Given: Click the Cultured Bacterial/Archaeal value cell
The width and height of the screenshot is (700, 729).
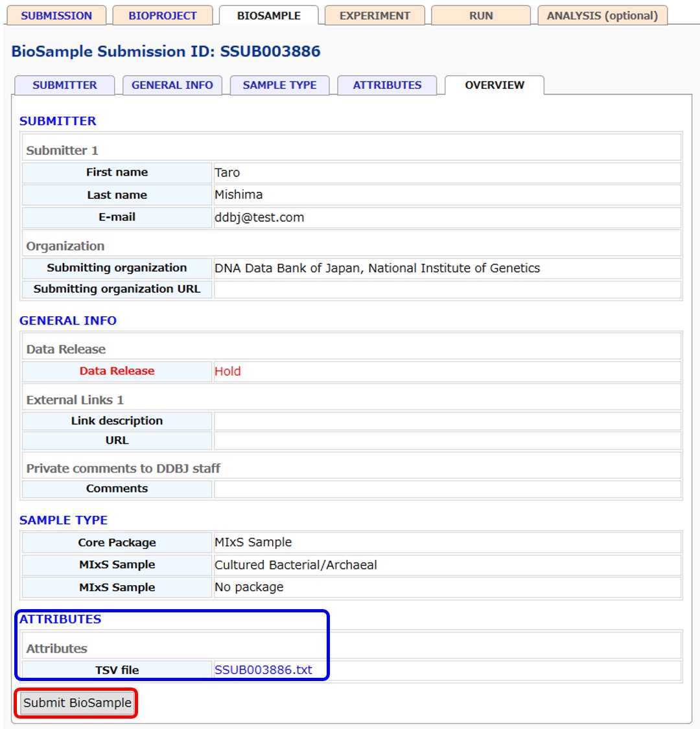Looking at the screenshot, I should 296,565.
